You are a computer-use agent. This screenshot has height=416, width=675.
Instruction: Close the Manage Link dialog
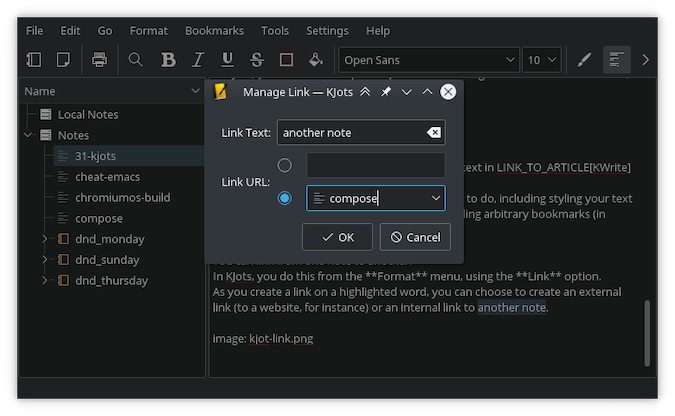tap(448, 91)
